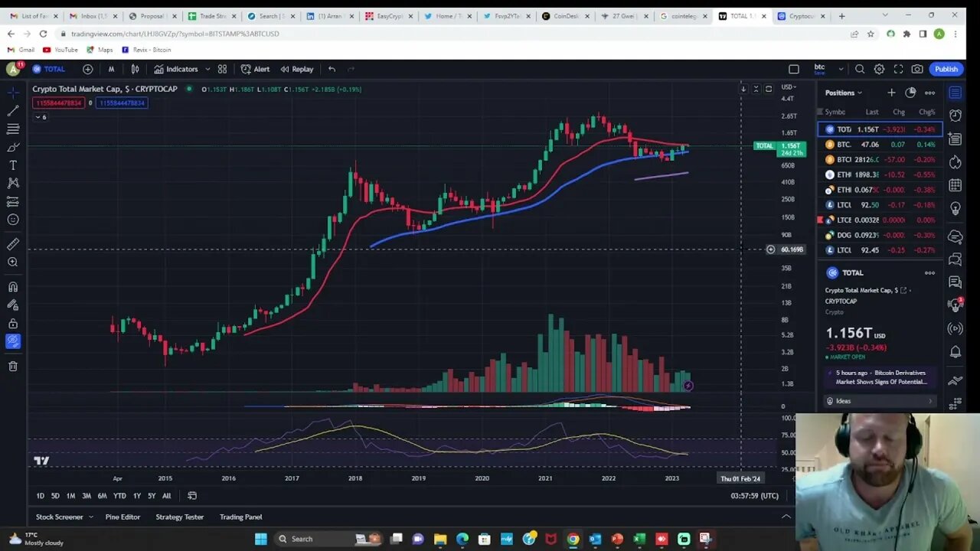
Task: Expand the collapsed indicators legend chevron
Action: tap(40, 117)
